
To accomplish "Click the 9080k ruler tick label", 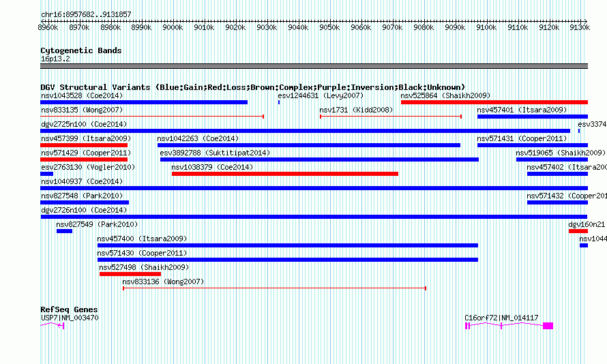I will click(x=424, y=27).
